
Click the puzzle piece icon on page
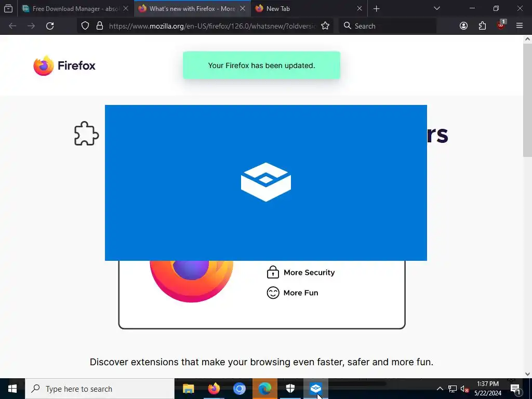pos(87,134)
